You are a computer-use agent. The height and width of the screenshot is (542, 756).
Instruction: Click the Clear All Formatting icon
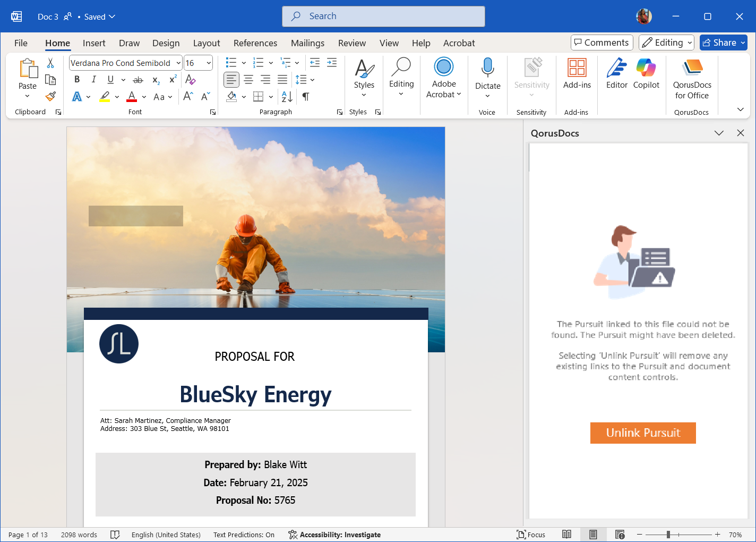(191, 80)
